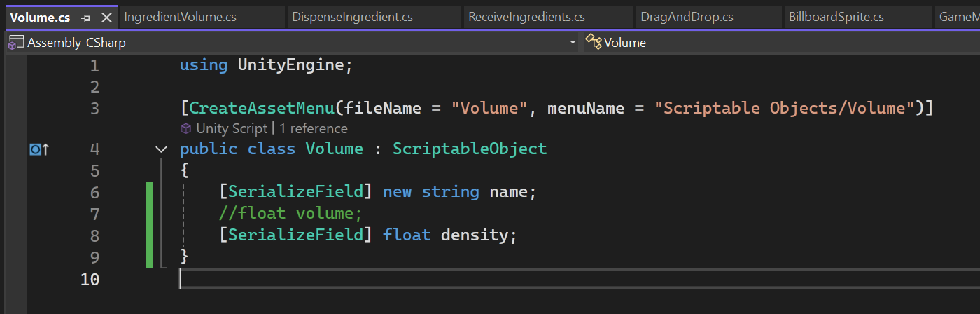Click 'Volume' class name on line 4

tap(334, 149)
